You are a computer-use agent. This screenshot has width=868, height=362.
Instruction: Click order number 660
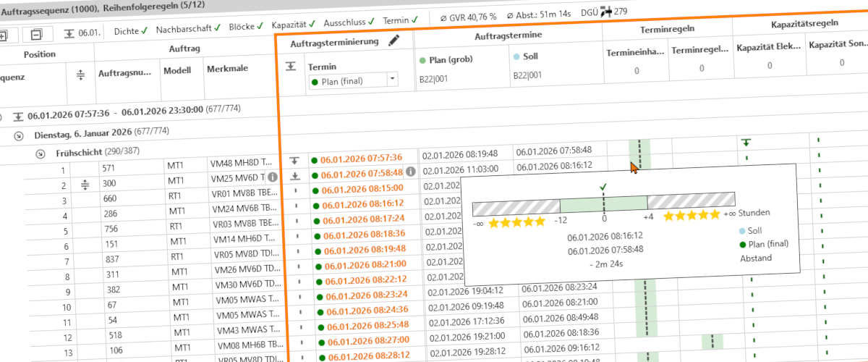tap(109, 199)
